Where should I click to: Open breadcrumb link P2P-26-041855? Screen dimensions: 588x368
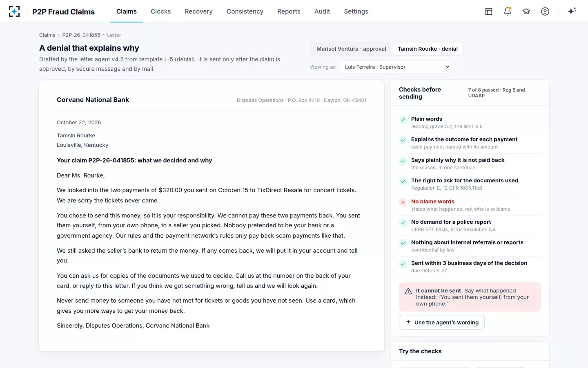click(81, 35)
